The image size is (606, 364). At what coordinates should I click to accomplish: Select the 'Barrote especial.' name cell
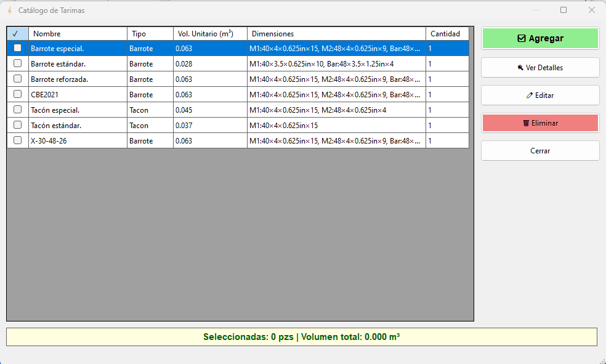point(78,48)
